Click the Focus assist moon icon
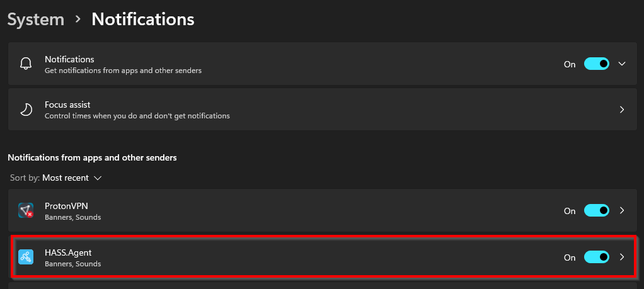The height and width of the screenshot is (289, 644). pos(26,110)
